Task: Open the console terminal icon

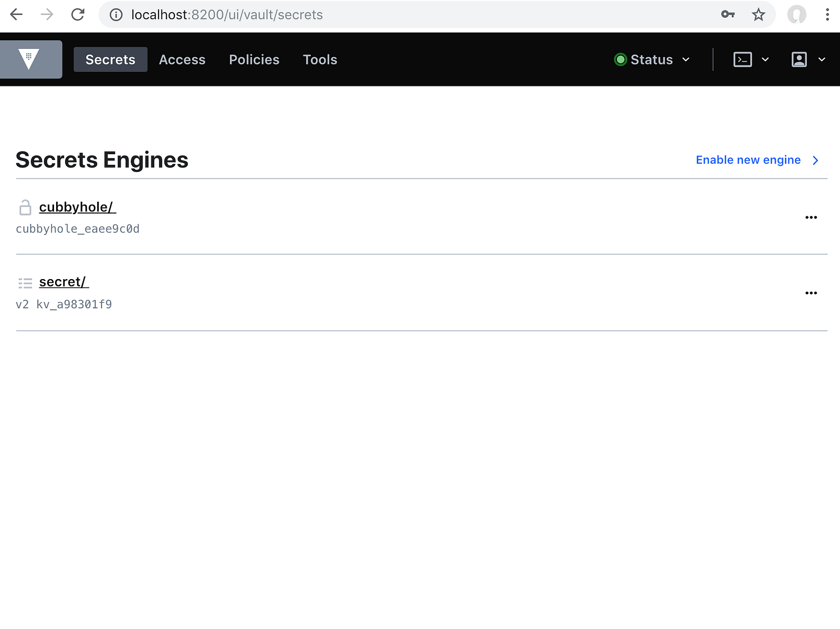Action: (742, 60)
